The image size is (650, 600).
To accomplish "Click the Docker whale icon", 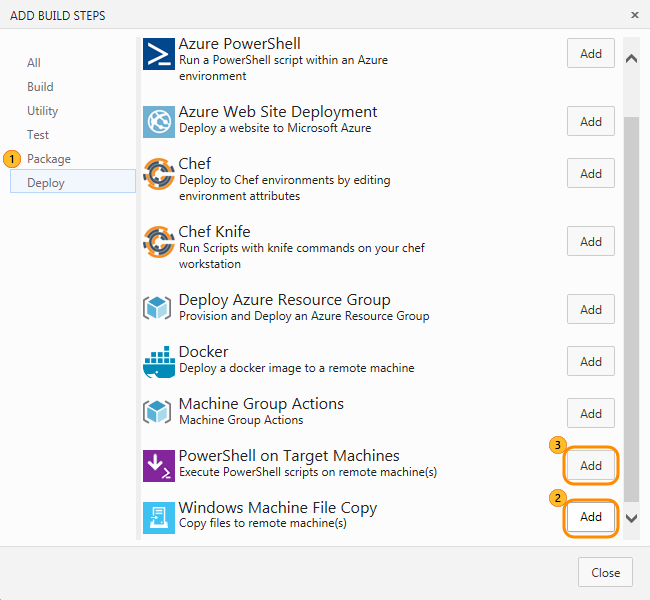I will (159, 362).
